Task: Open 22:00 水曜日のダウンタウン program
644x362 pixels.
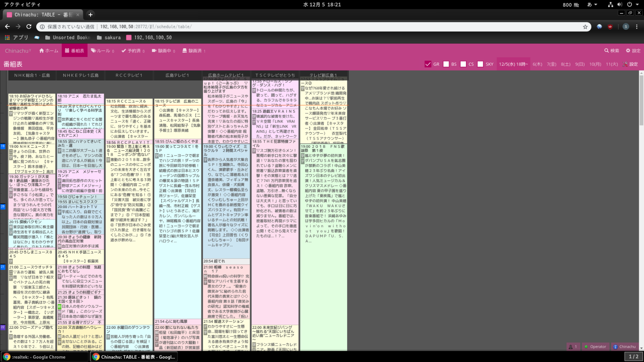Action: (x=129, y=338)
